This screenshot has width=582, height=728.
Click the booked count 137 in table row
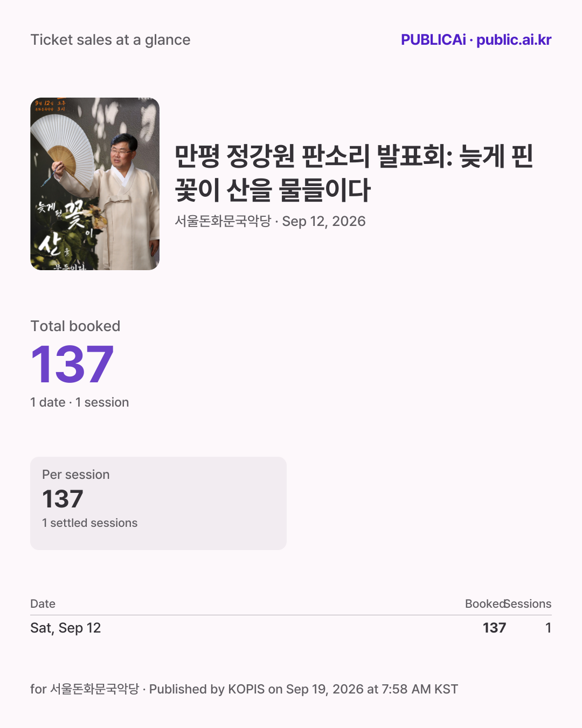[x=494, y=628]
